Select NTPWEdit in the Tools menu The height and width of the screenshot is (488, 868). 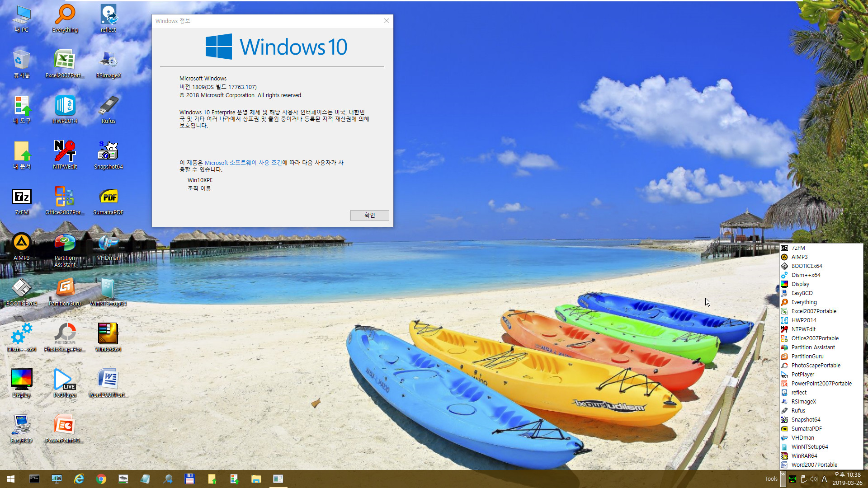821,329
